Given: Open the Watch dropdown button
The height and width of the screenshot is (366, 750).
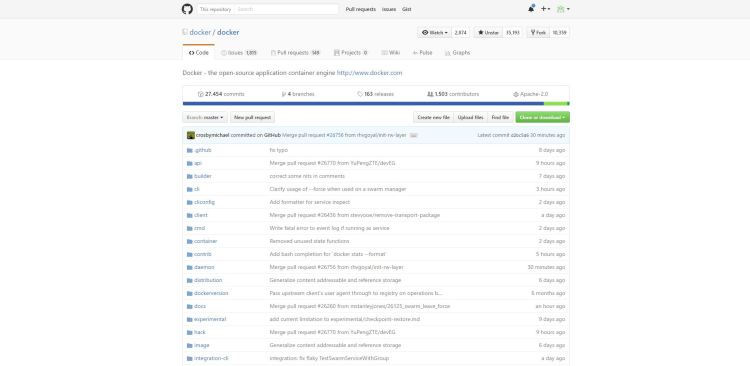Looking at the screenshot, I should coord(435,33).
